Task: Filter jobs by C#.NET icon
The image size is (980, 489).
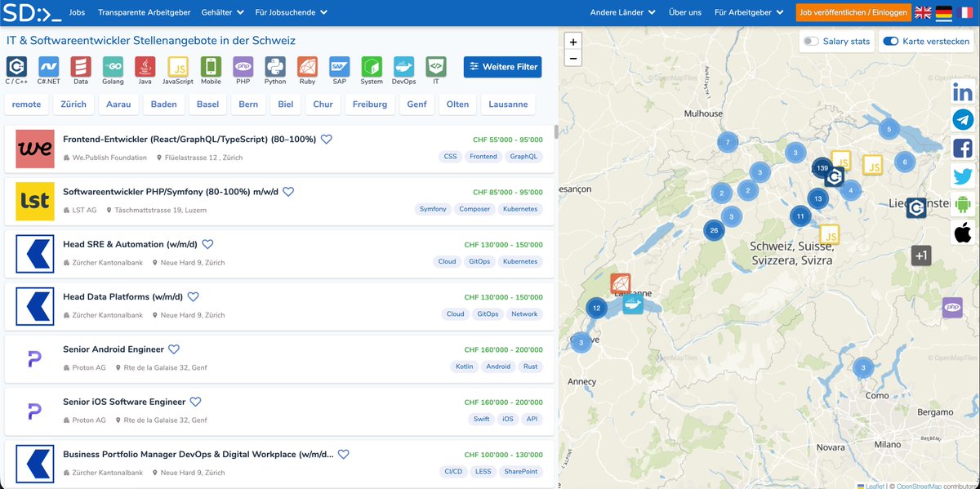Action: [x=48, y=69]
